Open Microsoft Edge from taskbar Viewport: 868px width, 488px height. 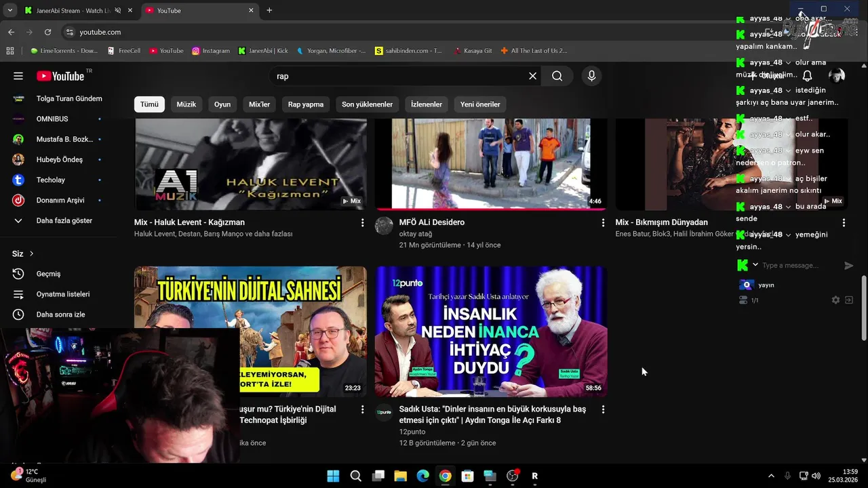[422, 476]
